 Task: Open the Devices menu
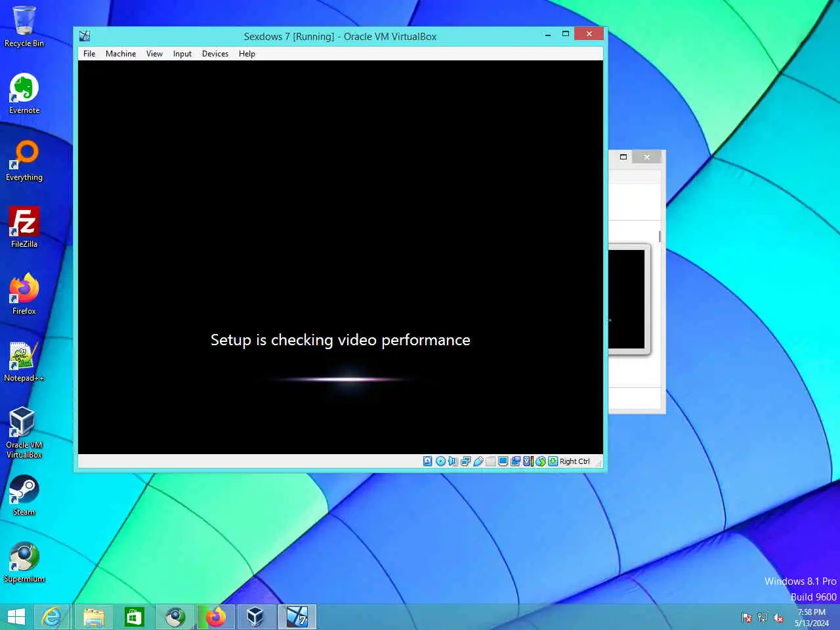tap(215, 54)
